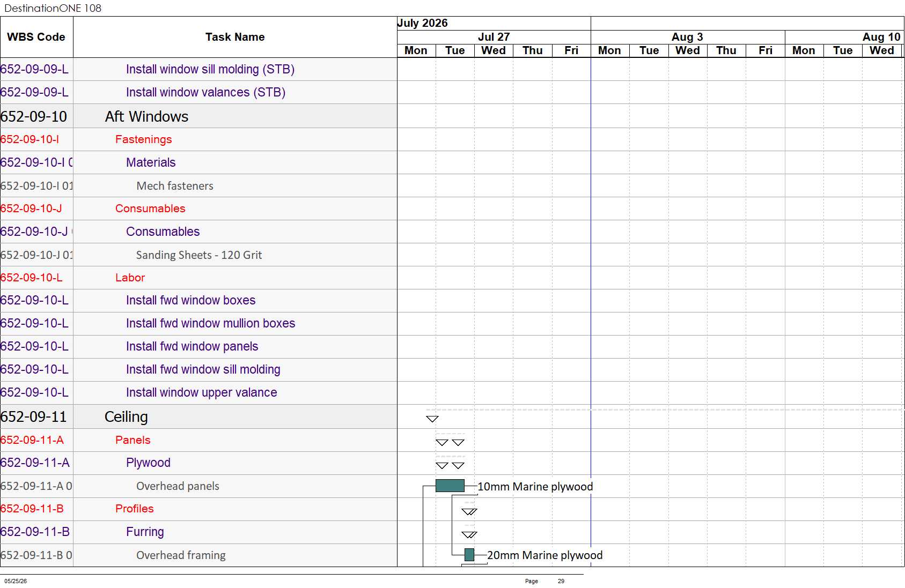Viewport: 905px width, 588px height.
Task: Click the 10mm Marine plywood bar label
Action: tap(535, 486)
